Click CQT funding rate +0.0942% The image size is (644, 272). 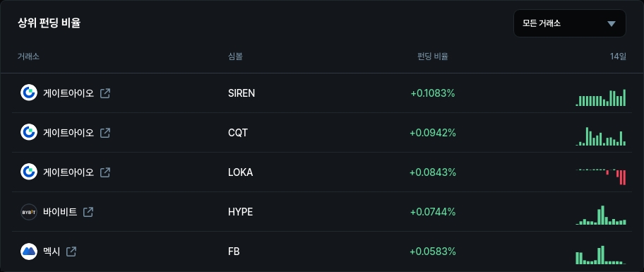click(433, 133)
